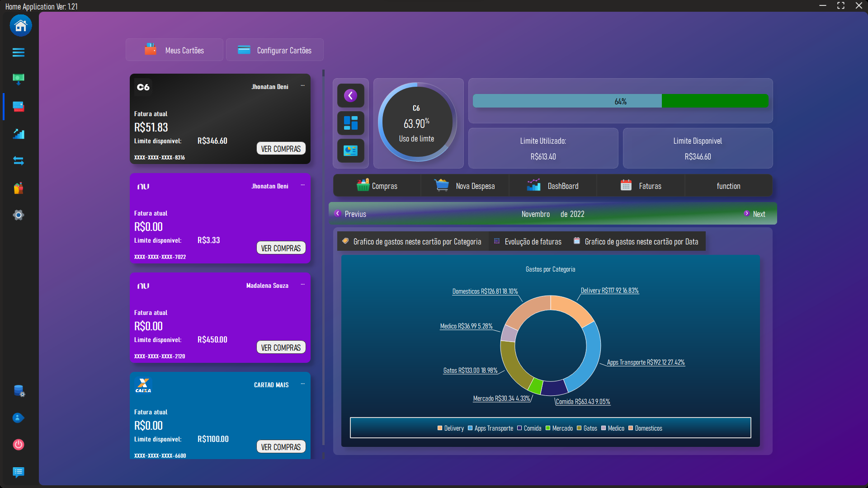This screenshot has width=868, height=488.
Task: Switch to the Meus Cartões tab
Action: click(175, 50)
